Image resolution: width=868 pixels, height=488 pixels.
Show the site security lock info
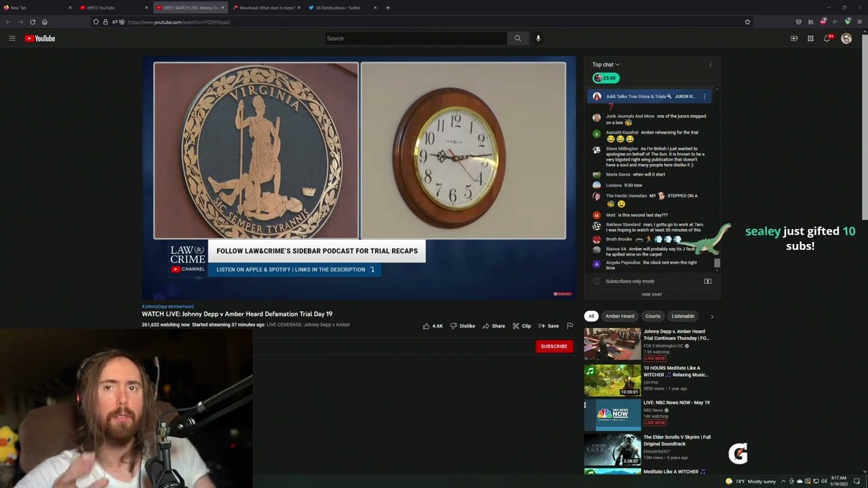(105, 22)
